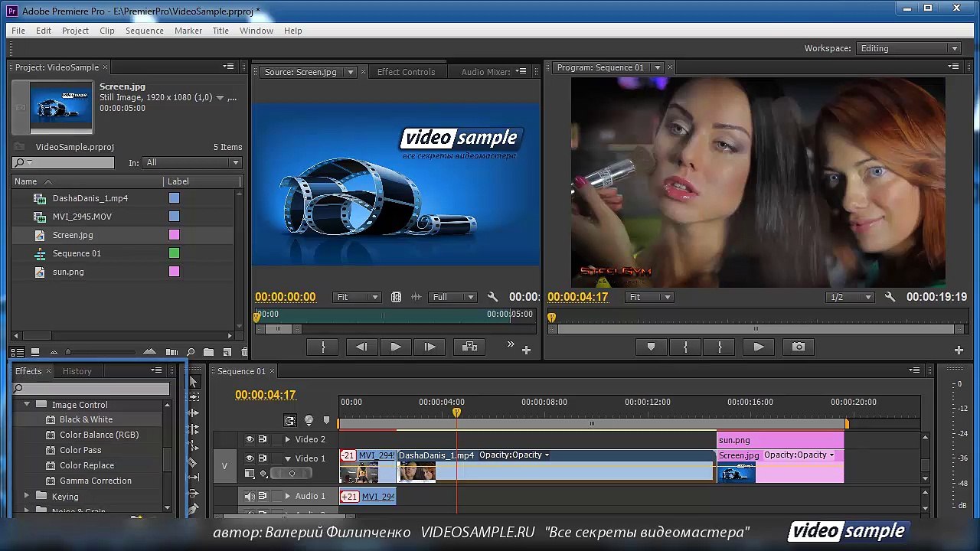Open the Workspace Editing dropdown

908,48
